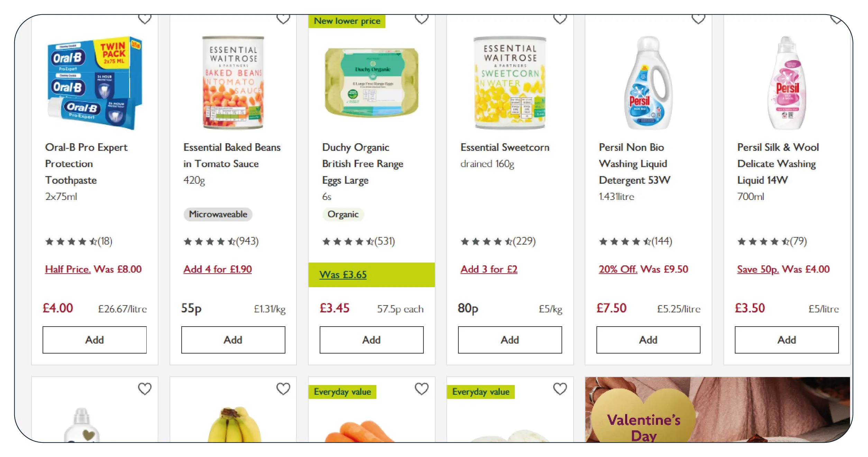The height and width of the screenshot is (457, 868).
Task: Open the Valentine's Day promotional banner
Action: point(717,410)
